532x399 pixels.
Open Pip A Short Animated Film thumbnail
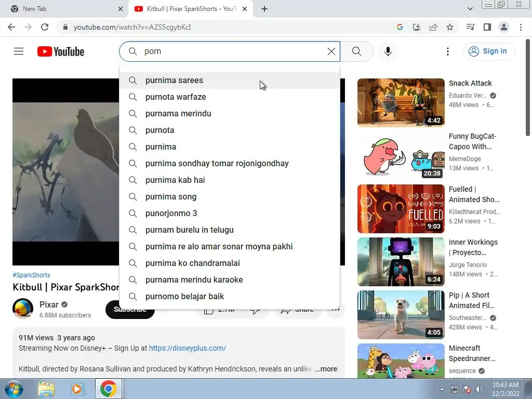point(401,314)
